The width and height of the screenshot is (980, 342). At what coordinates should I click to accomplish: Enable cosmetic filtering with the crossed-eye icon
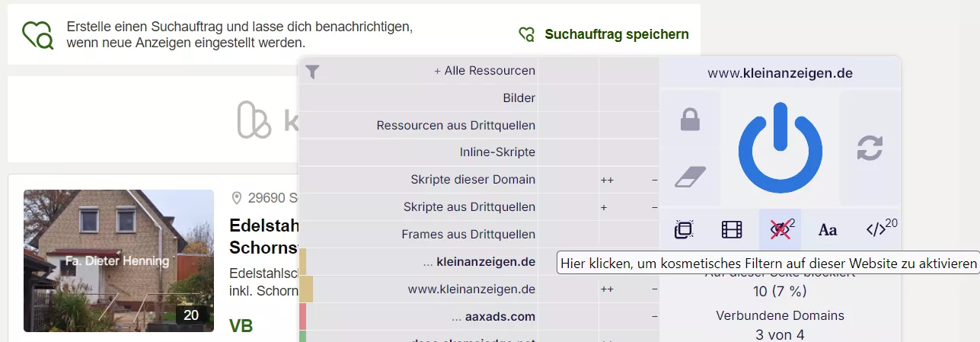coord(780,229)
